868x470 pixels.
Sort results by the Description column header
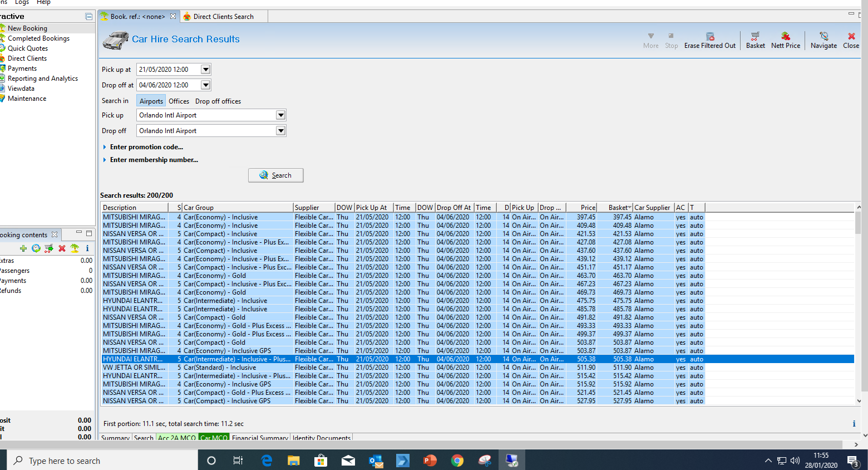(x=134, y=208)
